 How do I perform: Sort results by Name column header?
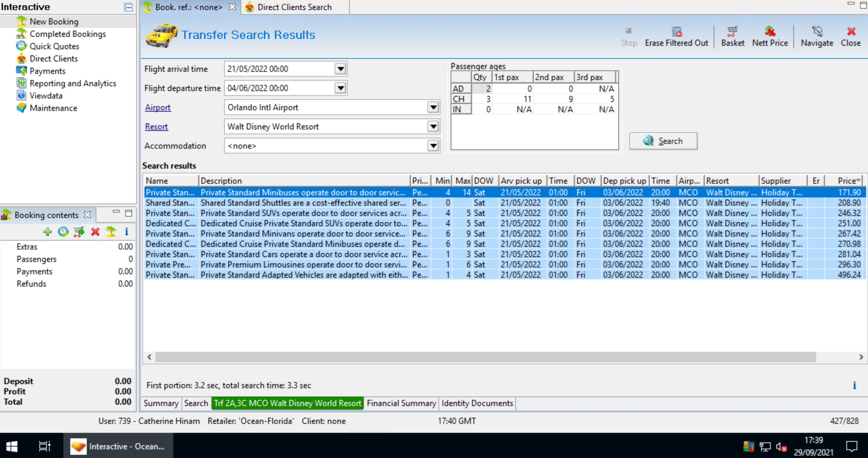tap(171, 181)
